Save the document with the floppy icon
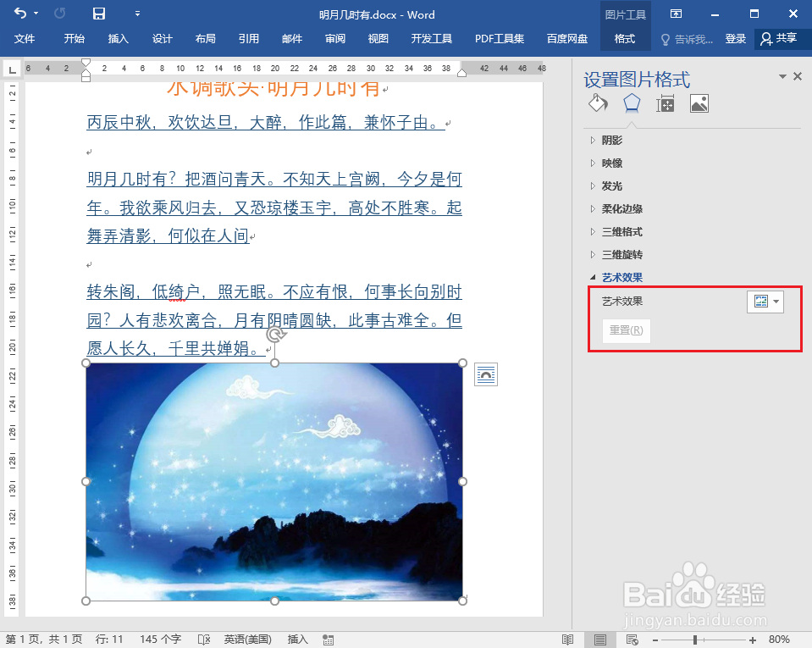812x648 pixels. point(99,14)
